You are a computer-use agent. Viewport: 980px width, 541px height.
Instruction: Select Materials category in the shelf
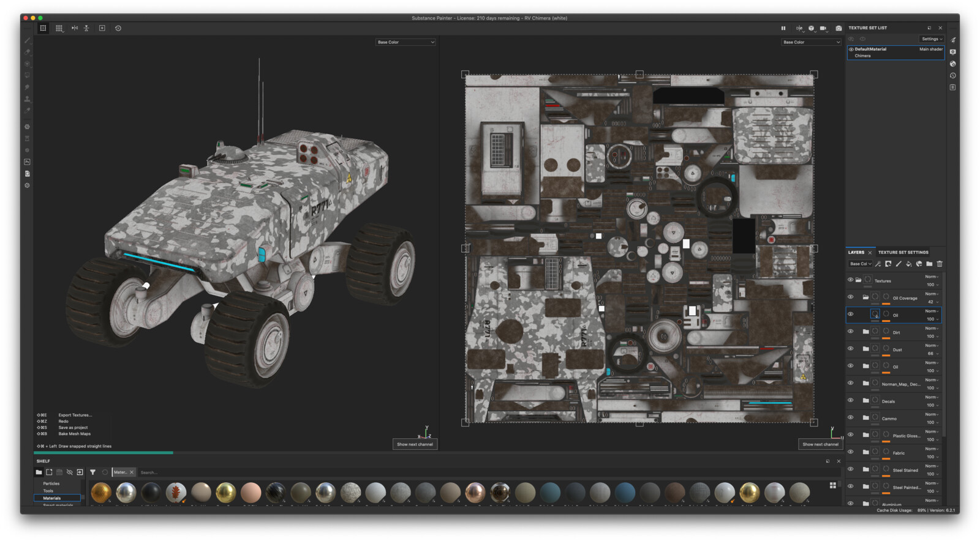click(57, 498)
